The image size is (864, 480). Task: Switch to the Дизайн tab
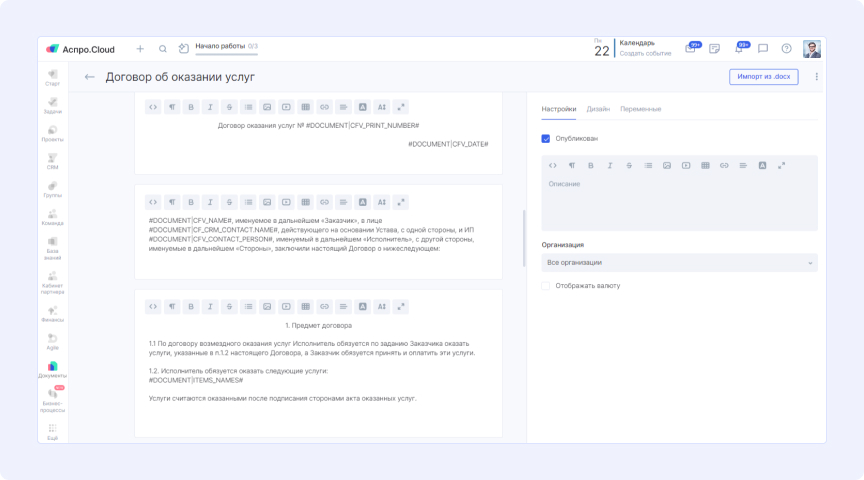tap(598, 109)
